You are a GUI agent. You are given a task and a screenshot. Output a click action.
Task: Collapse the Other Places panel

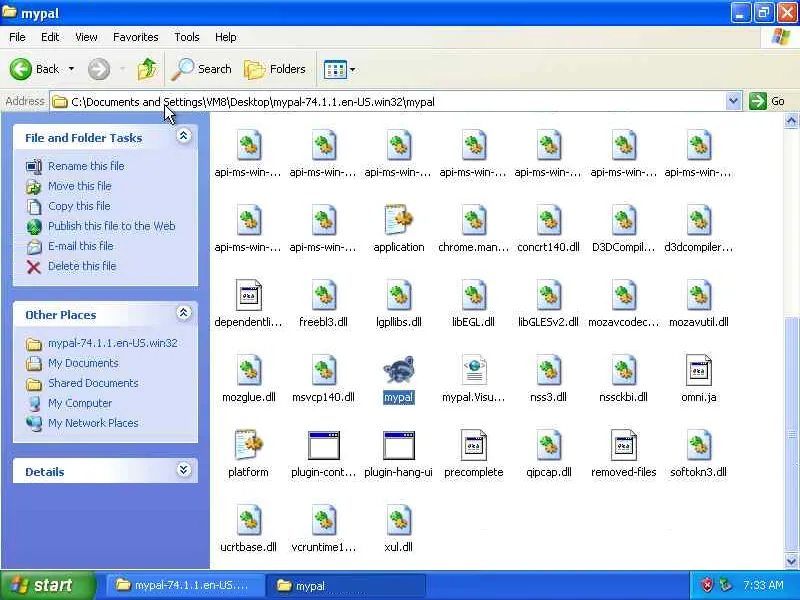pos(184,313)
